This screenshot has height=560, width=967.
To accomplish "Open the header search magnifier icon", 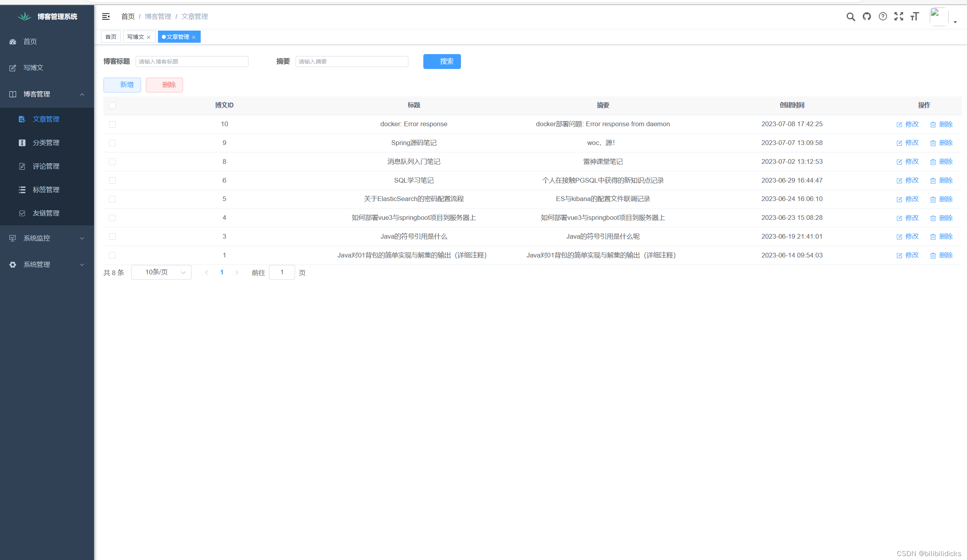I will click(x=850, y=16).
